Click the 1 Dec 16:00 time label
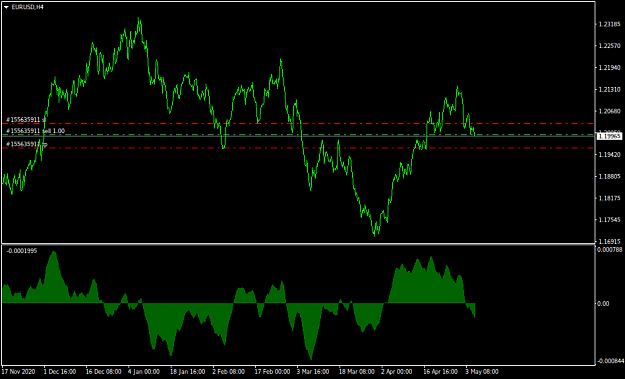Screen dimensions: 625x379 click(60, 372)
